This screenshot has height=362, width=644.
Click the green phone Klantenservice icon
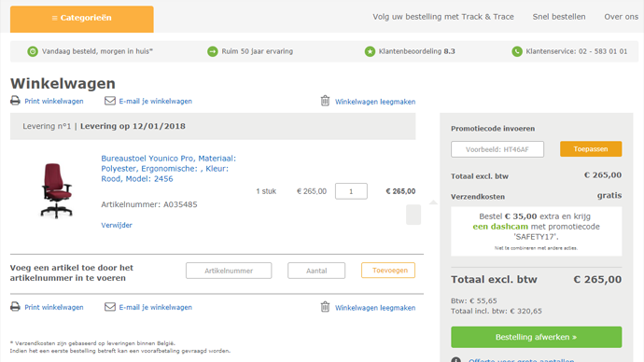[x=517, y=51]
